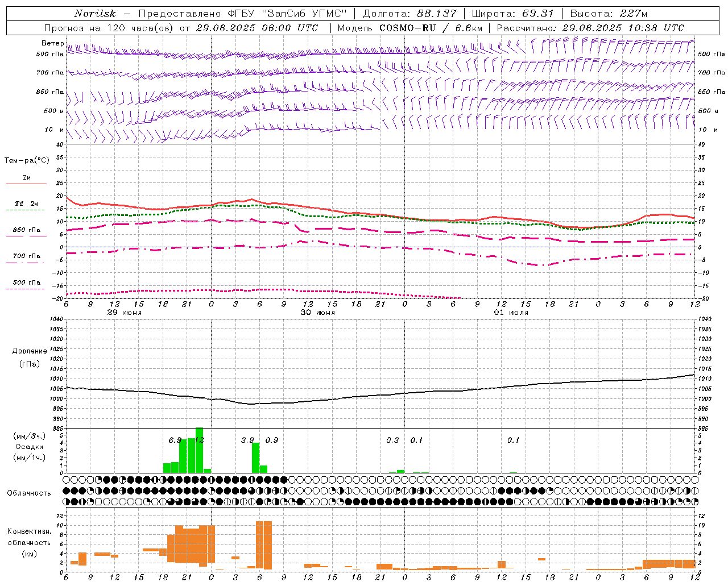Click the '(мм/1ч.)' precipitation unit label
This screenshot has width=728, height=582.
29,458
